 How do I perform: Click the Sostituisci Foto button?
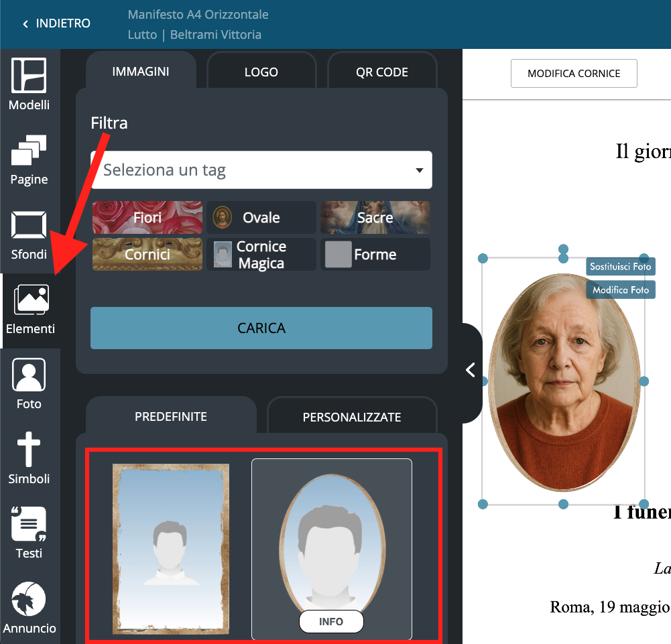(620, 267)
